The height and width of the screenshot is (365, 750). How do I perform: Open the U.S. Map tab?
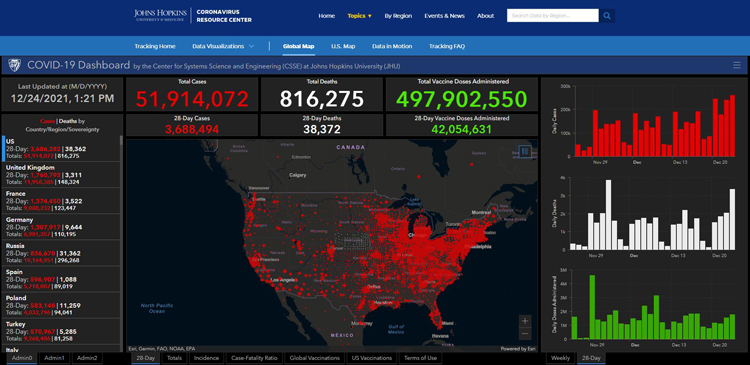343,46
